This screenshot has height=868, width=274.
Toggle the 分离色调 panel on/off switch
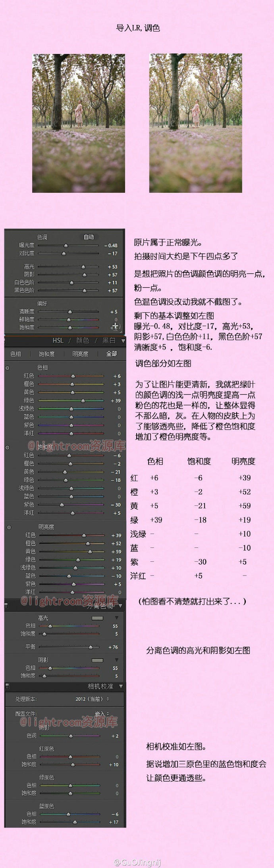(6, 605)
